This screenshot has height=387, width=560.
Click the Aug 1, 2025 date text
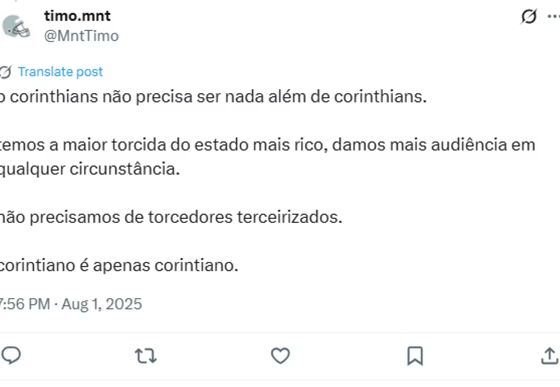[x=102, y=304]
